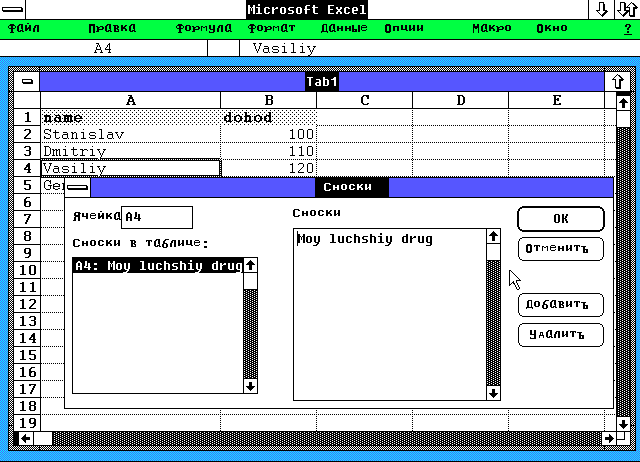Select column C header

coord(364,100)
